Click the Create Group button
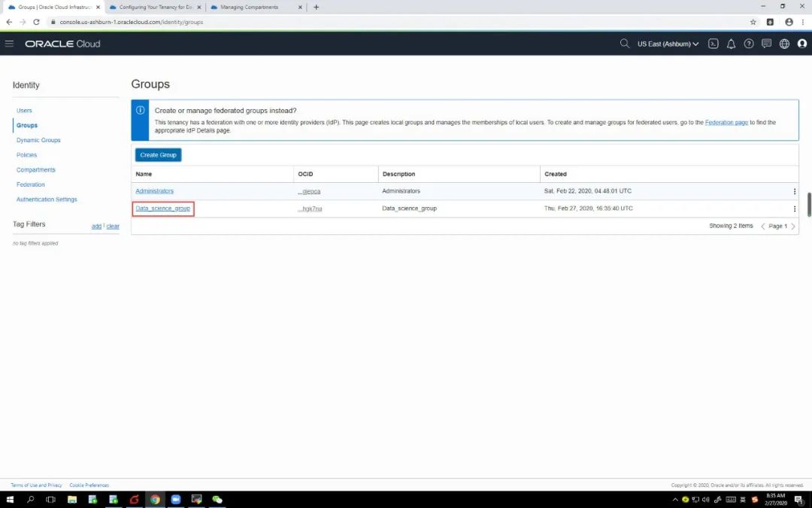812x508 pixels. click(x=158, y=155)
